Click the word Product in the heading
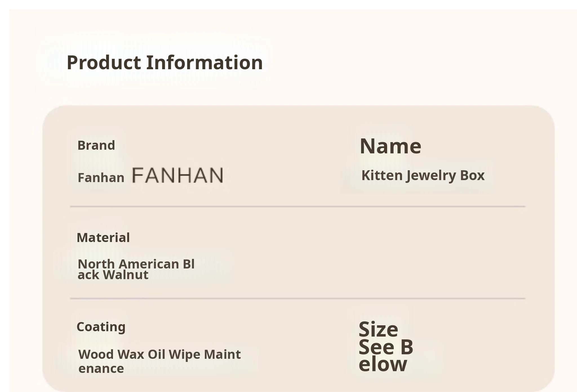This screenshot has height=392, width=577. click(x=103, y=62)
